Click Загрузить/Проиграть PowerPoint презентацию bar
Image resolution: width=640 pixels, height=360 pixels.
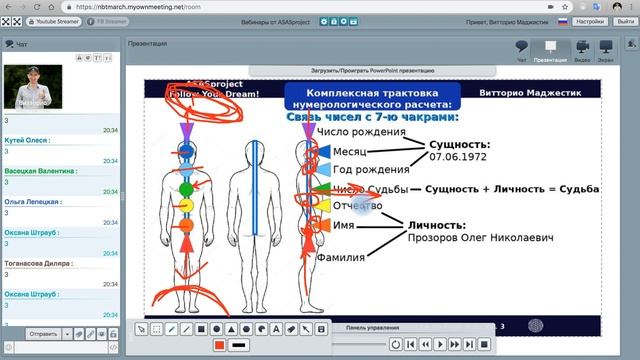(372, 71)
